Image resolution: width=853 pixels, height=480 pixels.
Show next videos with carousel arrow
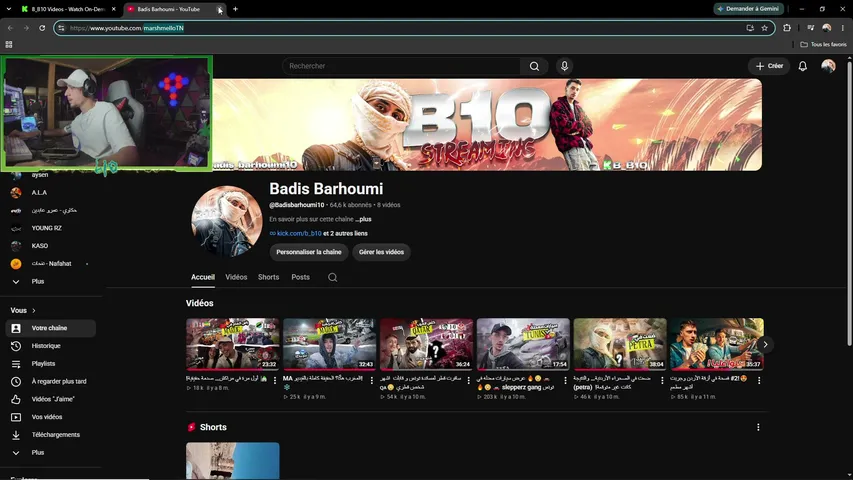[x=765, y=344]
